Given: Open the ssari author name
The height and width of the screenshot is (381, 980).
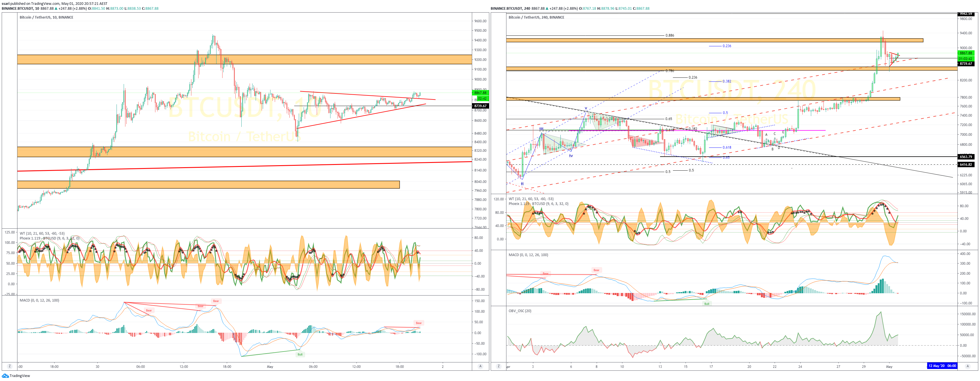Looking at the screenshot, I should (x=5, y=3).
